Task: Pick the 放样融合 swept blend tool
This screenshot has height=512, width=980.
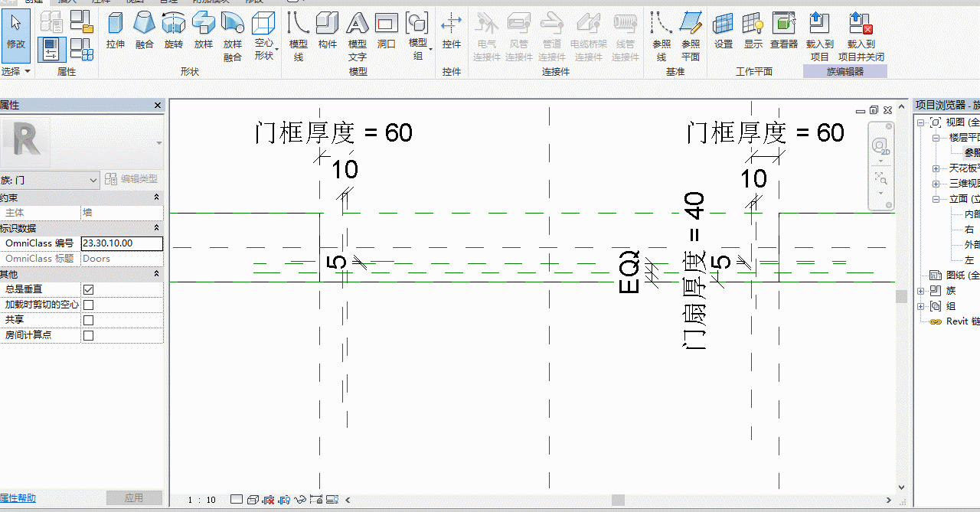Action: (x=233, y=37)
